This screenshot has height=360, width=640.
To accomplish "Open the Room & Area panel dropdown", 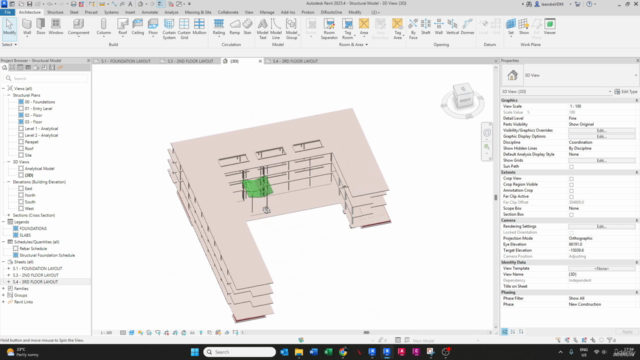I will [x=353, y=44].
